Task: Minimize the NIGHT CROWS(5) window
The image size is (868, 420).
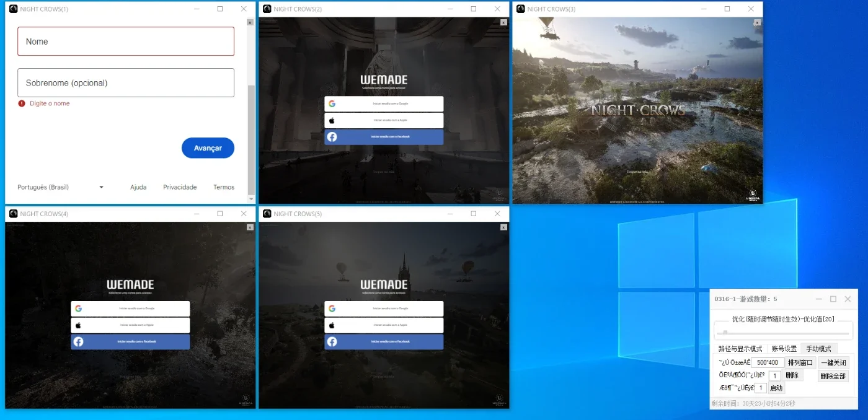Action: pyautogui.click(x=449, y=214)
